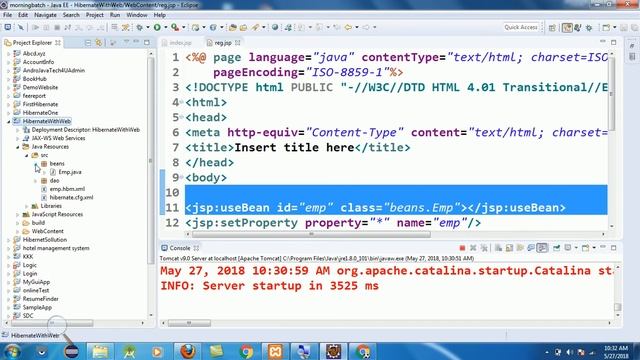
Task: Open Firefox from the taskbar
Action: click(188, 351)
